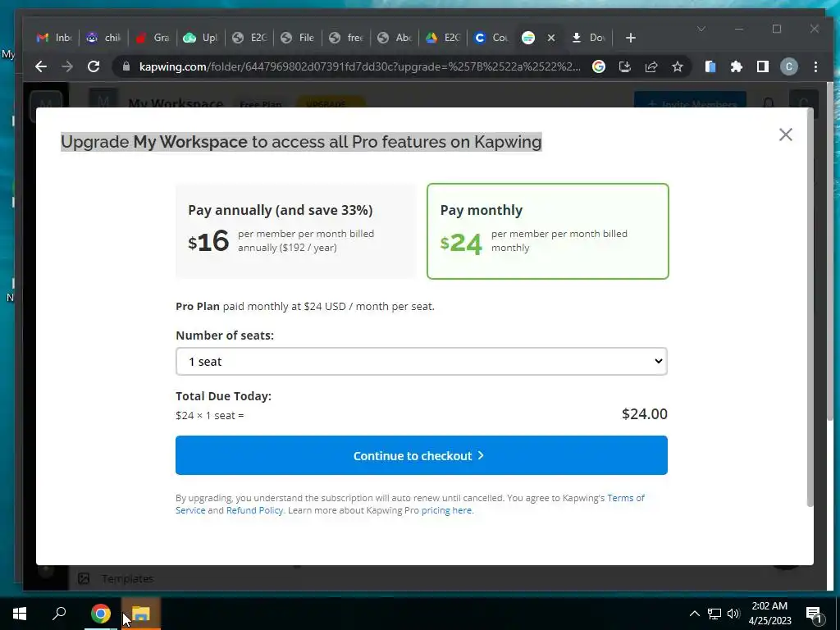
Task: Open the Chrome three-dot menu
Action: 815,66
